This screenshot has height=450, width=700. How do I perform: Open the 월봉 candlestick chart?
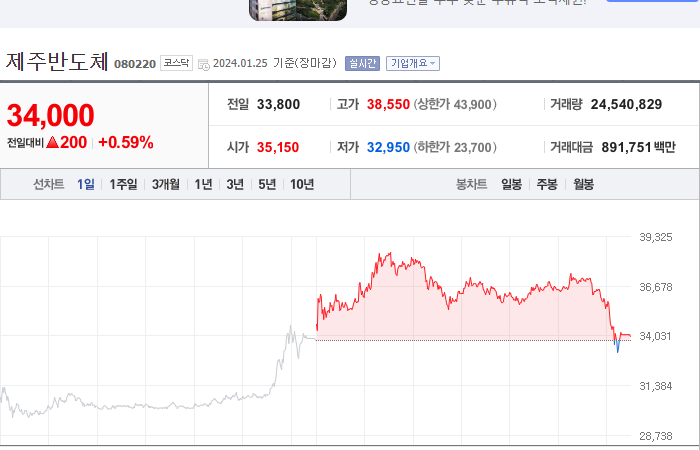point(583,184)
